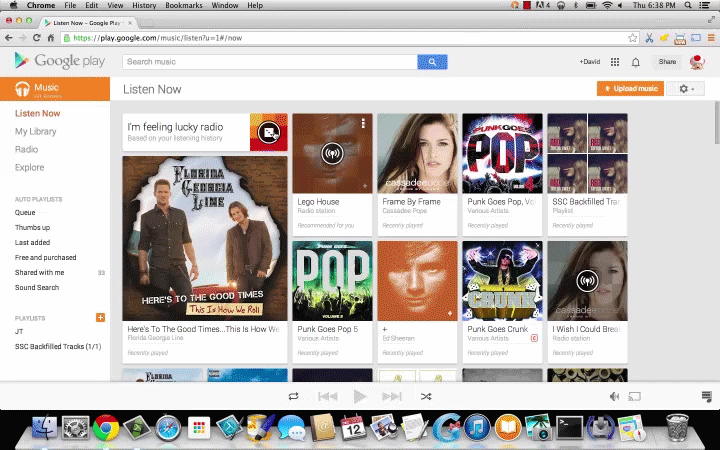
Task: Click the profile avatar picture
Action: point(697,62)
